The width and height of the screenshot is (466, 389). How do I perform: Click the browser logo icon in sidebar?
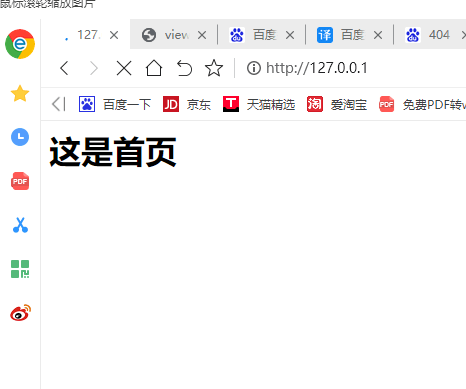[20, 44]
